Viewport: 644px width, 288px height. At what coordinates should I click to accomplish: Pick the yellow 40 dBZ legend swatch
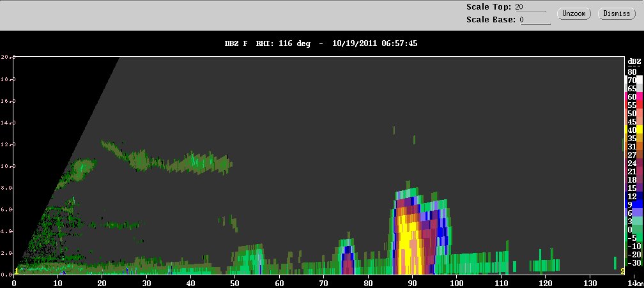pyautogui.click(x=633, y=130)
